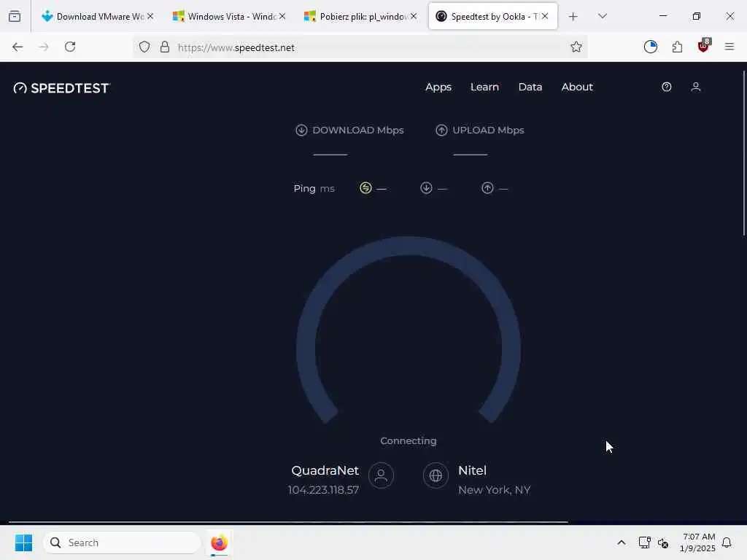Click the New York, NY server location
This screenshot has width=747, height=560.
point(494,490)
